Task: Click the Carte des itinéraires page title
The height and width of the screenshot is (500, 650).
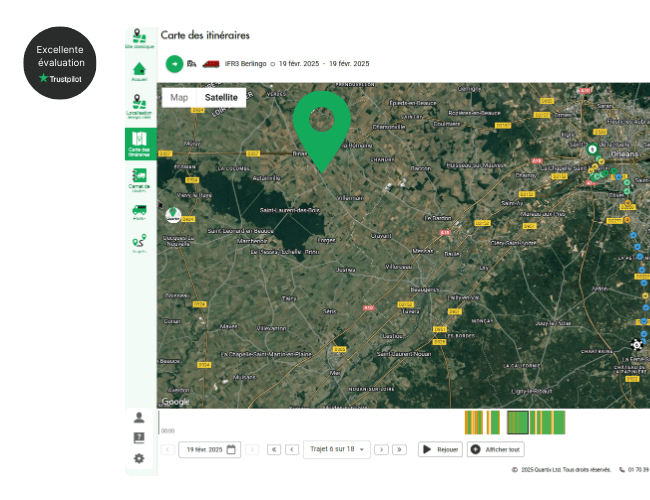Action: 205,35
